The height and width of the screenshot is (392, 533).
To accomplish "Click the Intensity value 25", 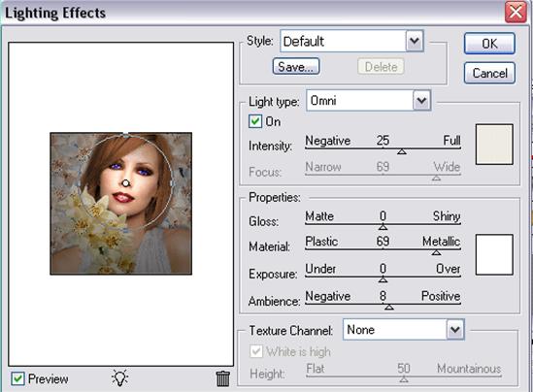I will point(383,141).
